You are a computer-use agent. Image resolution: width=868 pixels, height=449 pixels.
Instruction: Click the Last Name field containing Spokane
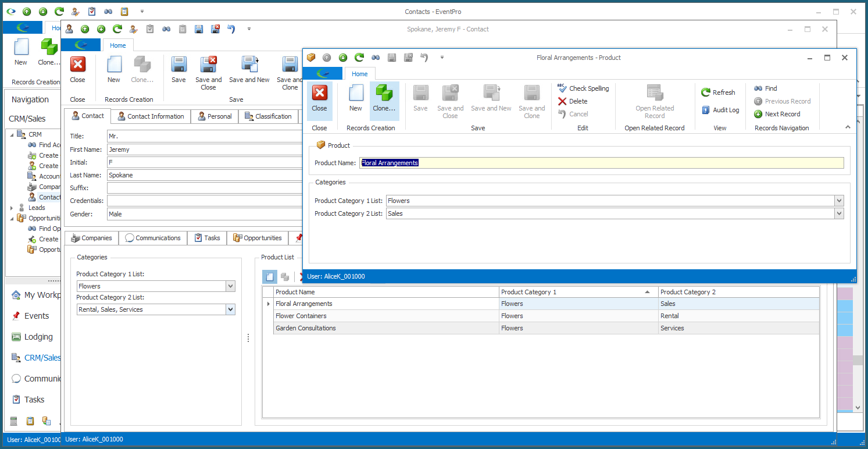point(205,175)
